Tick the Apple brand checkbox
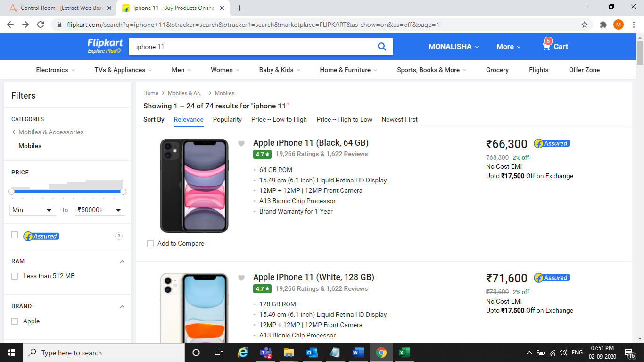 click(15, 321)
